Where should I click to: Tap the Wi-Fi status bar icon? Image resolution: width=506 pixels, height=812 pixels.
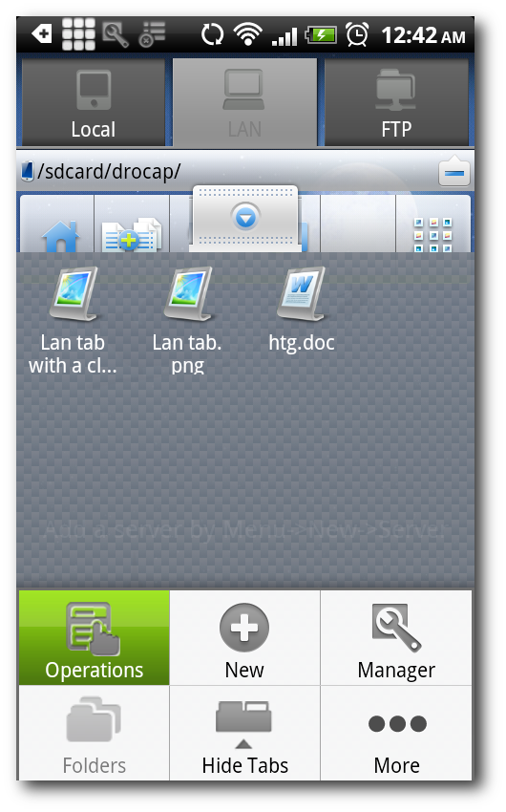(x=247, y=34)
